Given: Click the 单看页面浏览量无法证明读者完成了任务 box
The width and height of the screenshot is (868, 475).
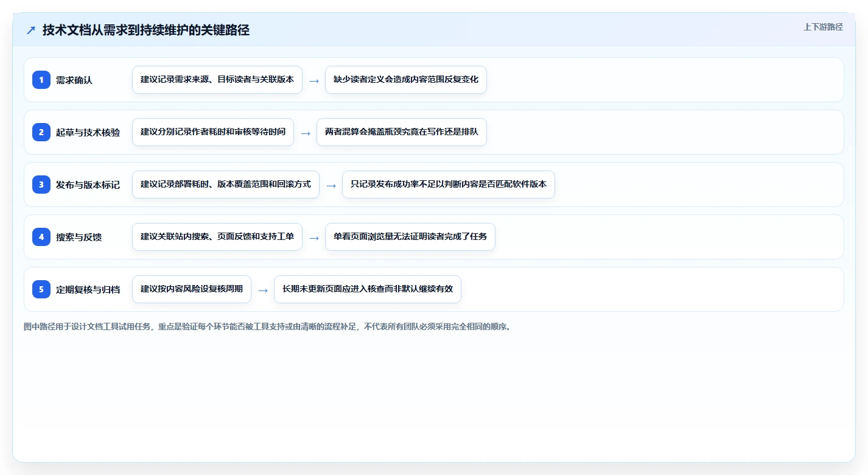Looking at the screenshot, I should (x=410, y=237).
